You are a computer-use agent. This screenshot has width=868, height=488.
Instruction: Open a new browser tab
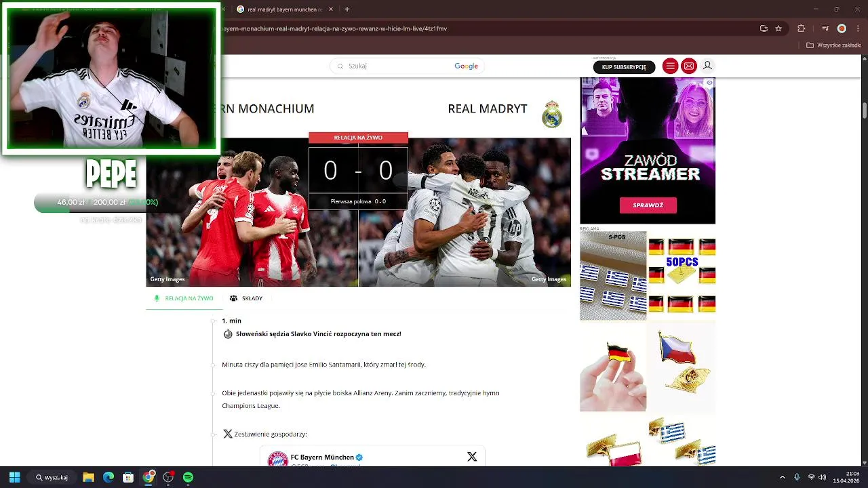[x=347, y=9]
